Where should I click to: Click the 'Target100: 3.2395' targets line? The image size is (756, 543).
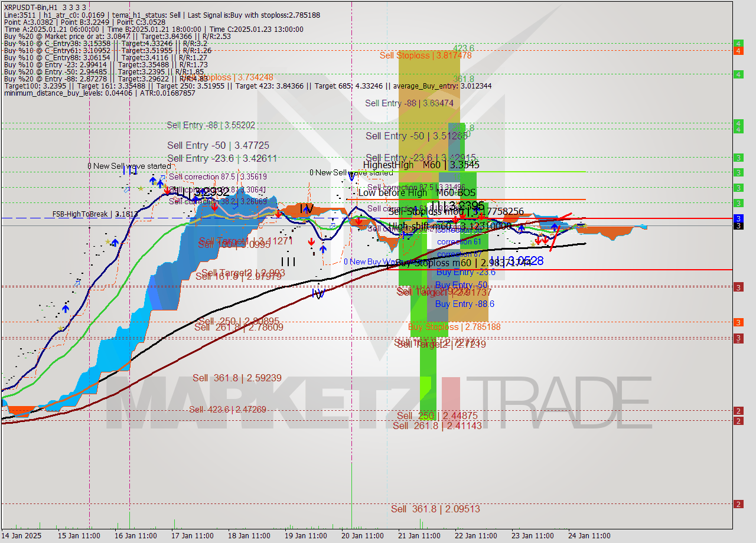tap(247, 86)
